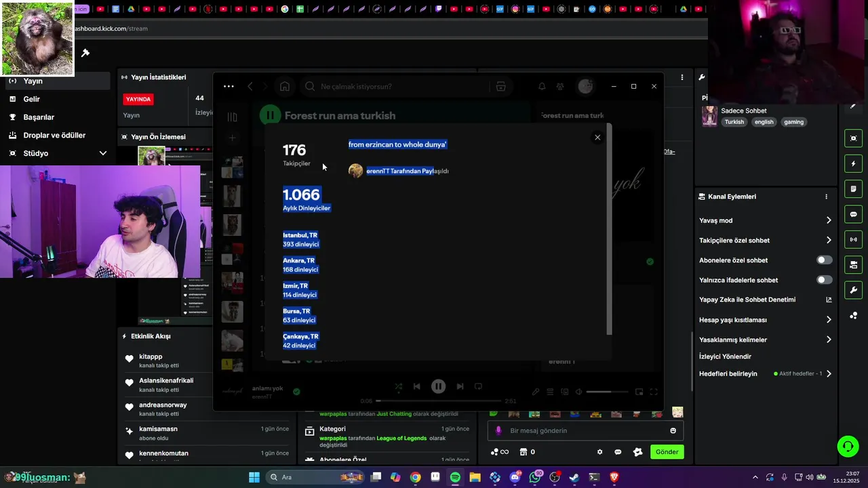Select "1.066" monthly listeners text

[x=301, y=195]
